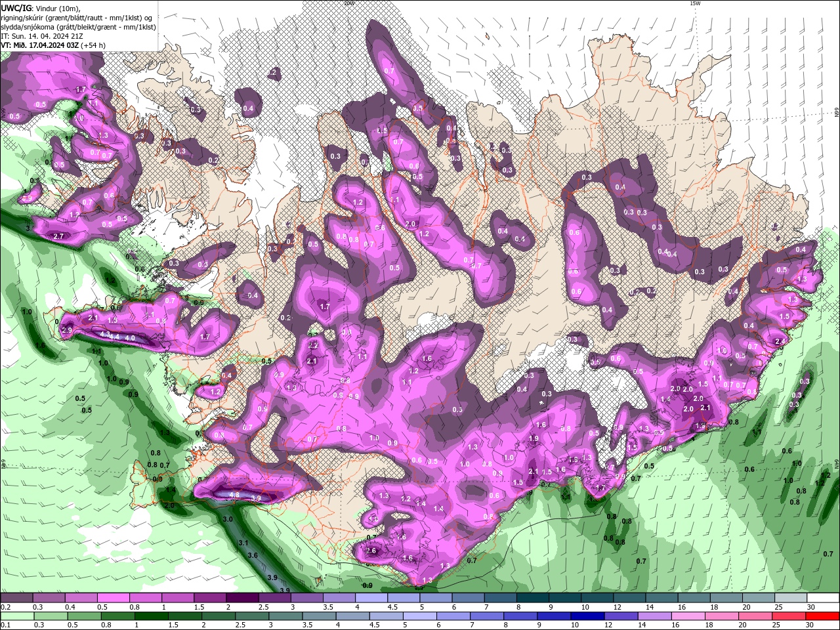Click the deep blue rain swatch between 10 and 12
Image resolution: width=840 pixels, height=630 pixels.
pyautogui.click(x=587, y=616)
